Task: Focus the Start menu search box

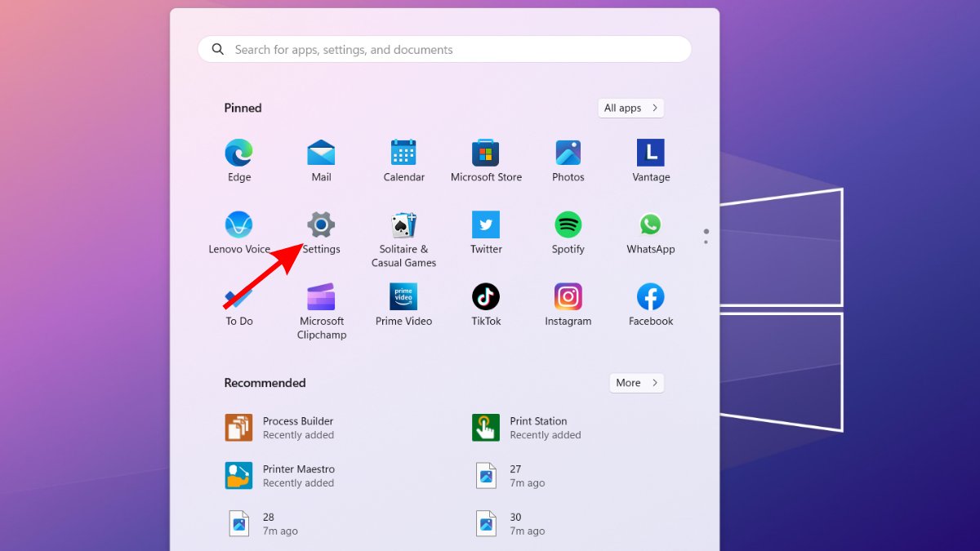Action: [444, 49]
